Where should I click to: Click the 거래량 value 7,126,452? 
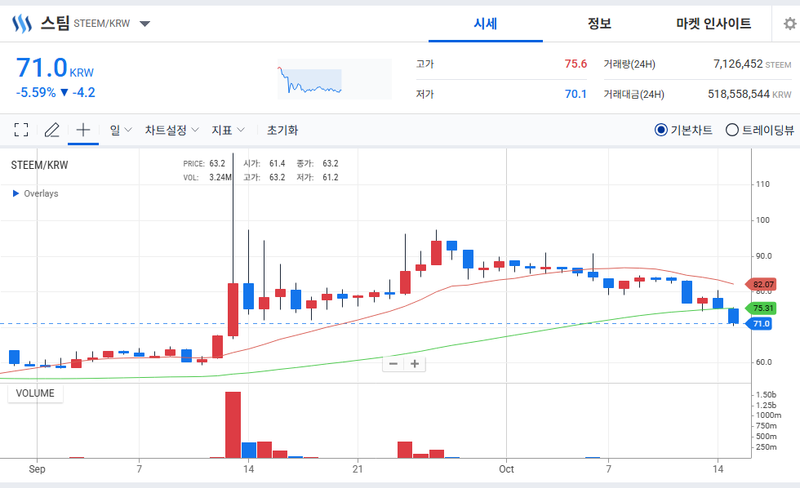tap(738, 64)
